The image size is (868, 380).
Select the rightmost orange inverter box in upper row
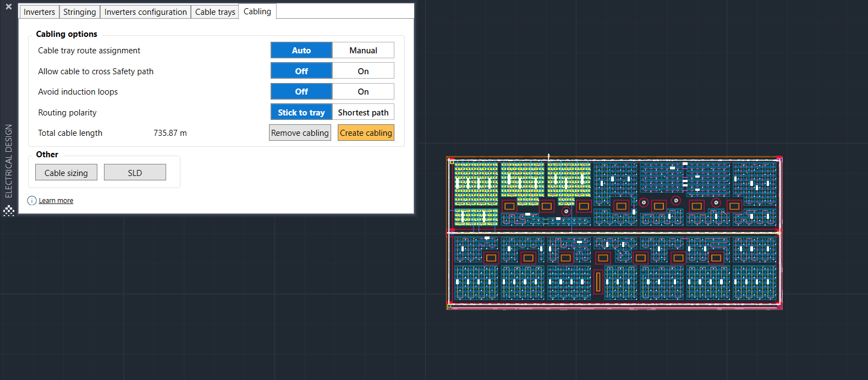coord(734,206)
